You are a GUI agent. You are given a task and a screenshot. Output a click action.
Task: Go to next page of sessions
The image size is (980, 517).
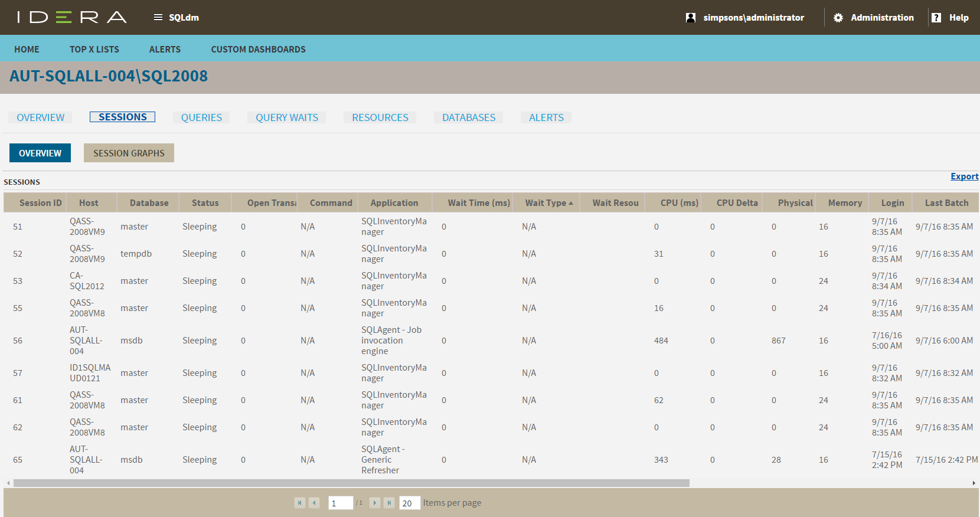(375, 503)
